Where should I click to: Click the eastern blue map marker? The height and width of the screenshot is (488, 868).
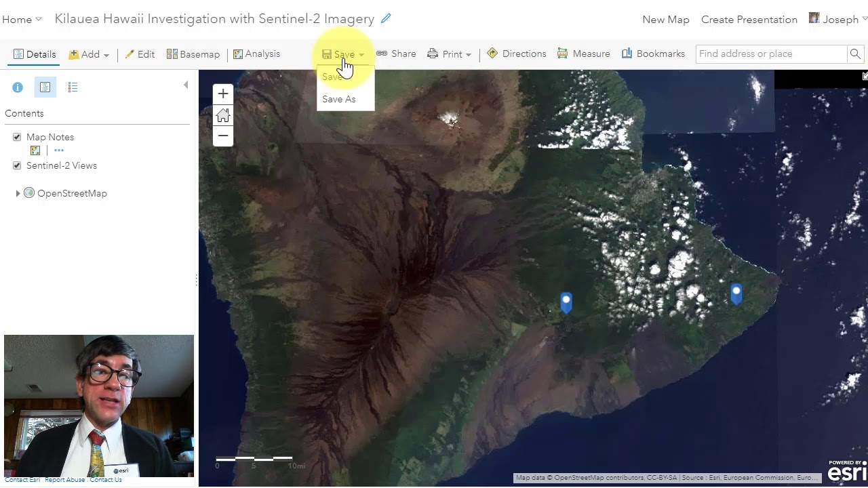tap(736, 293)
